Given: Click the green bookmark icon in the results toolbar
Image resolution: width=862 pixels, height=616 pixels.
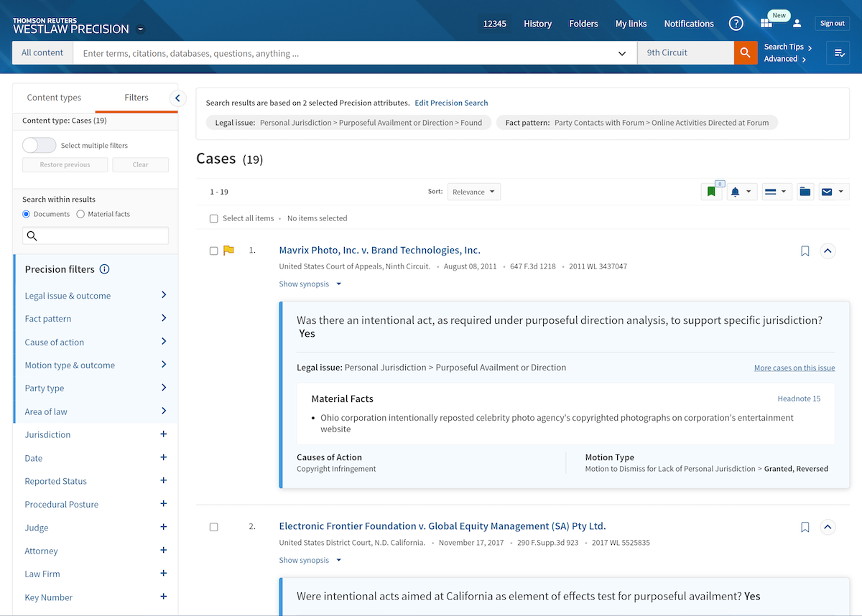Looking at the screenshot, I should (x=712, y=192).
